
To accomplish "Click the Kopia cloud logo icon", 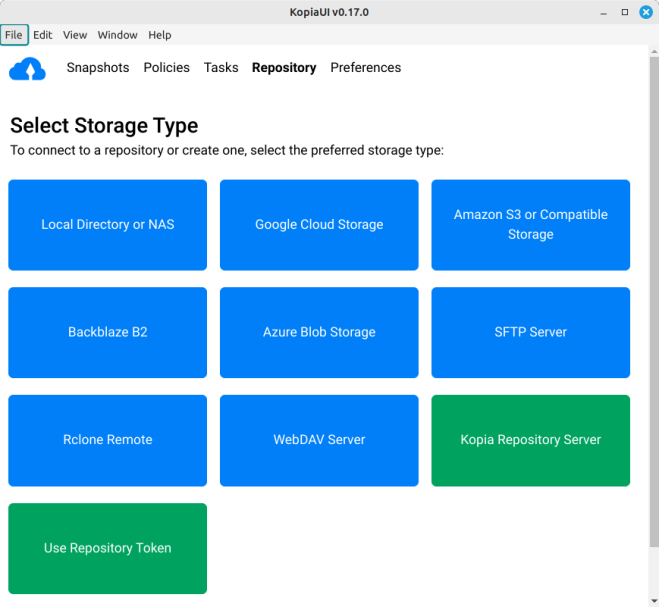I will [x=27, y=68].
